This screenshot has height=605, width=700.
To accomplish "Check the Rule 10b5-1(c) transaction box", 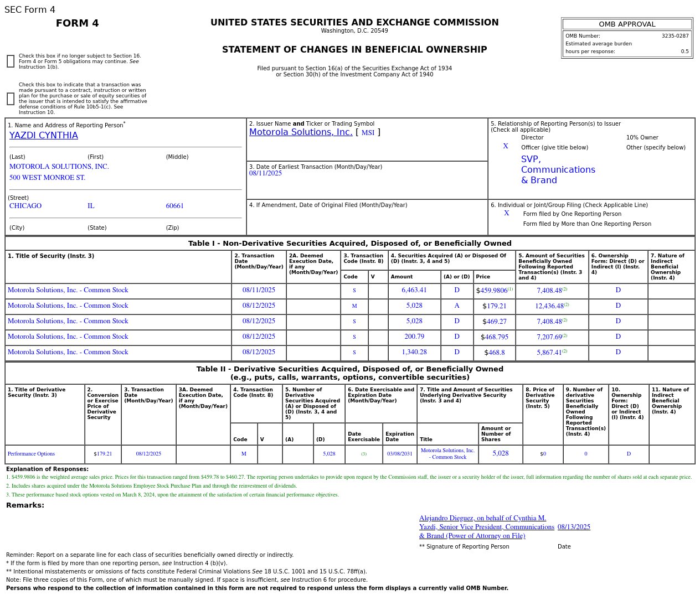I will [x=11, y=99].
